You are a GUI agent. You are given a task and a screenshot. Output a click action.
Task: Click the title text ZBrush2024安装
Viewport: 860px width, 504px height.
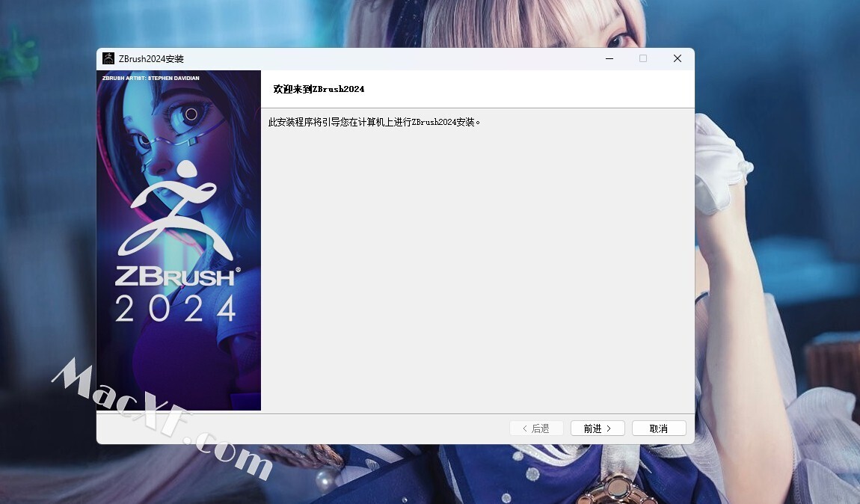(151, 58)
